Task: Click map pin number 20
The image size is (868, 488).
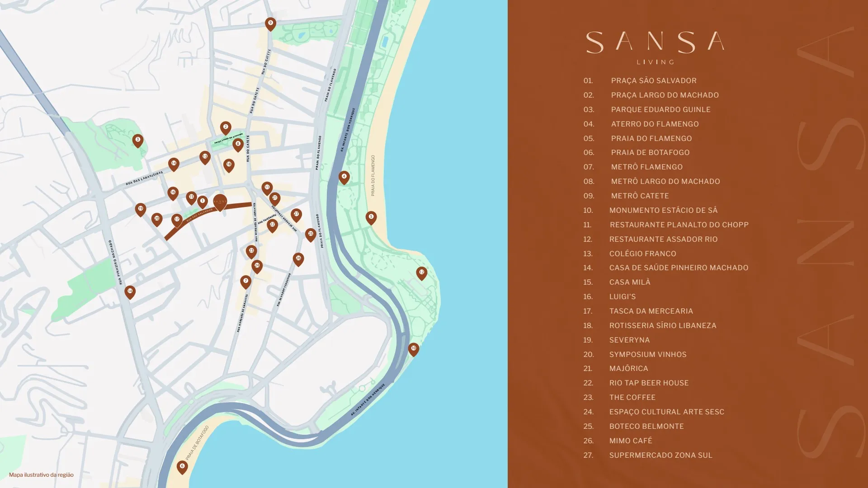Action: [157, 220]
